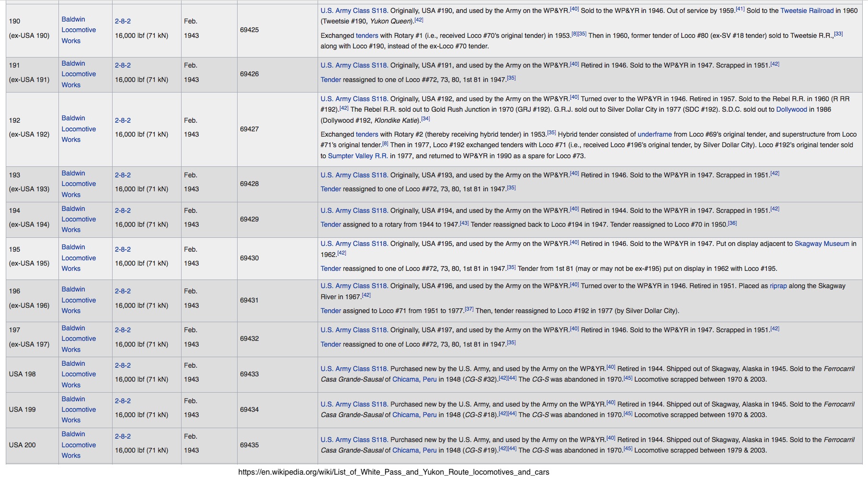This screenshot has height=478, width=868.
Task: Click the tenders link in row 190
Action: [x=367, y=35]
